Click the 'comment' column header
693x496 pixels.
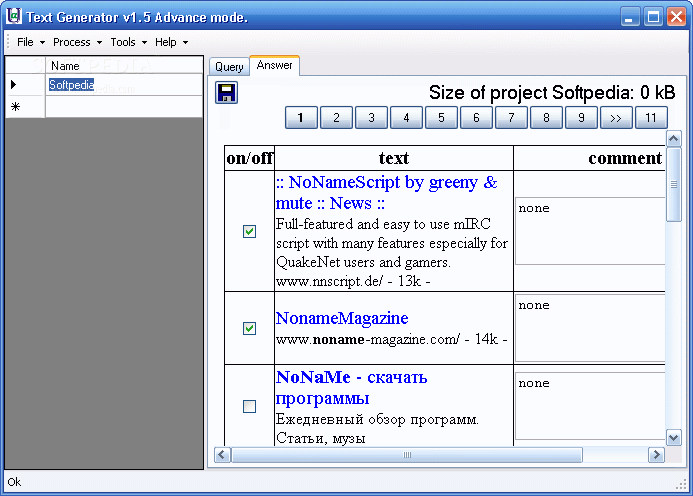(590, 158)
